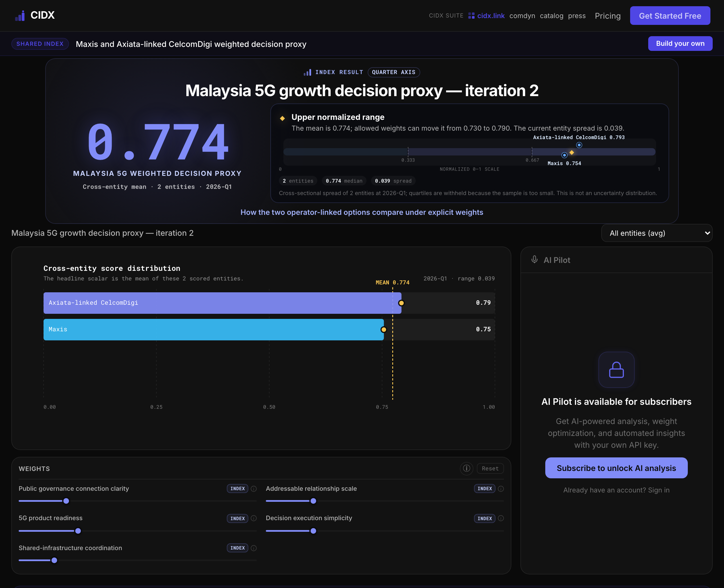Viewport: 724px width, 588px height.
Task: Click the QUARTER AXIS badge
Action: pyautogui.click(x=393, y=72)
